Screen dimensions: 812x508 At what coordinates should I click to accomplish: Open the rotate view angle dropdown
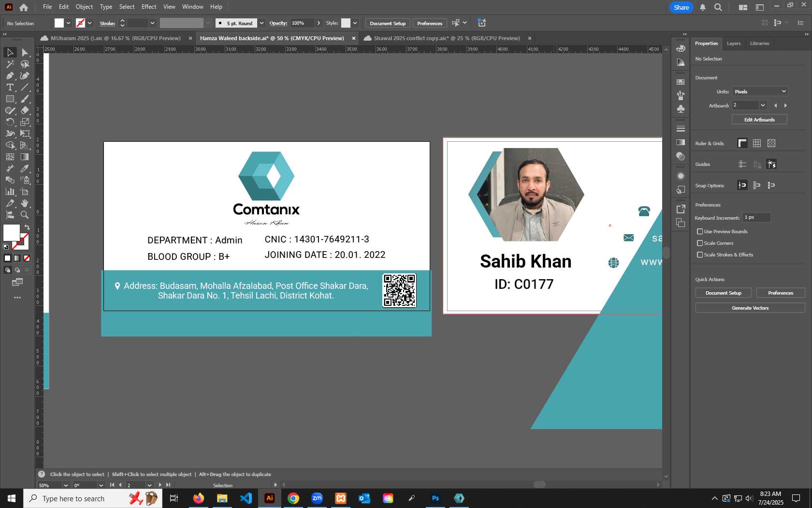pyautogui.click(x=101, y=485)
